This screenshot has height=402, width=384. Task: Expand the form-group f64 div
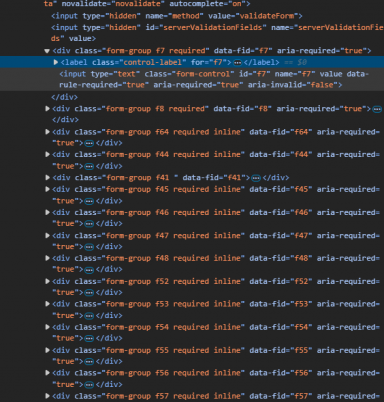click(x=47, y=132)
